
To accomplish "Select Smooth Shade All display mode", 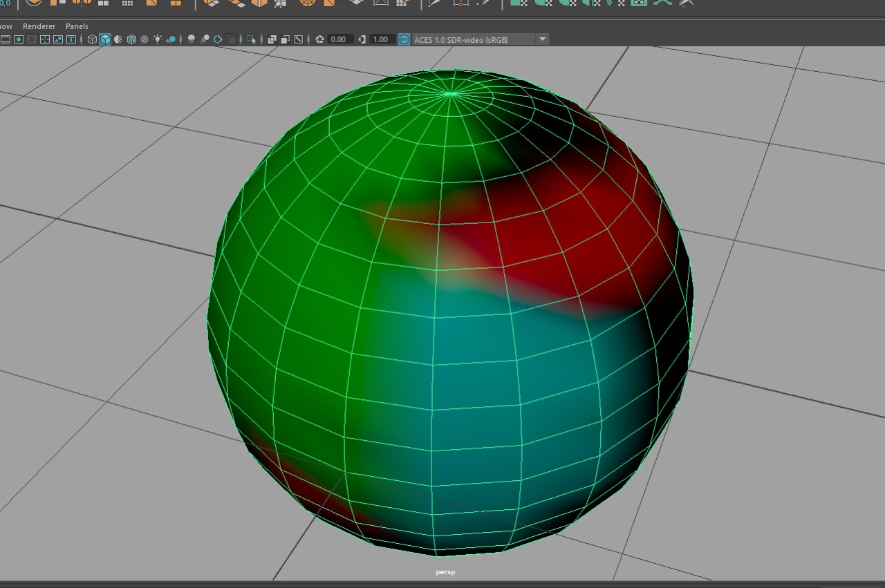I will pyautogui.click(x=105, y=39).
